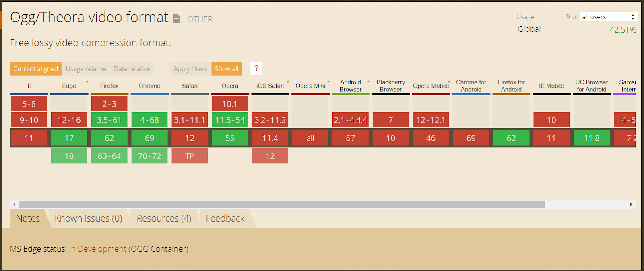The image size is (644, 271).
Task: Select the Edge 18 version cell
Action: click(x=69, y=156)
